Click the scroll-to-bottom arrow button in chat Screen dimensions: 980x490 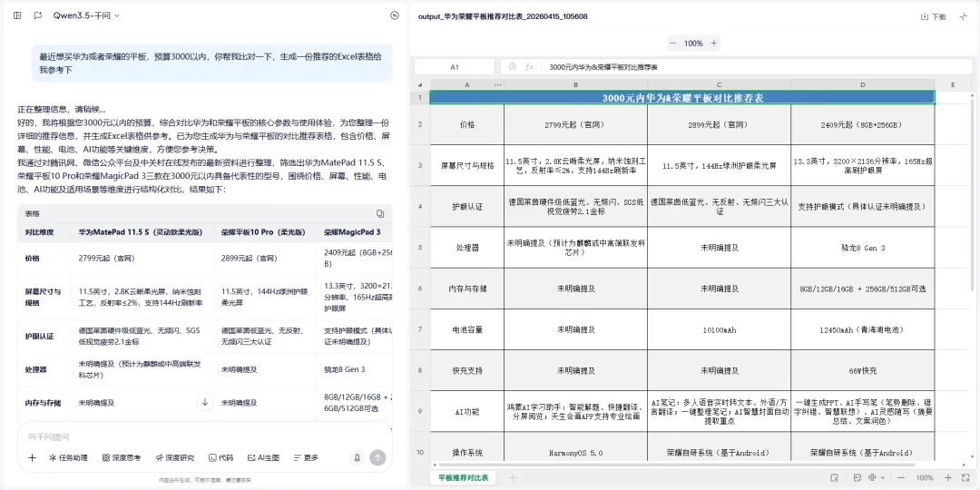(x=205, y=403)
